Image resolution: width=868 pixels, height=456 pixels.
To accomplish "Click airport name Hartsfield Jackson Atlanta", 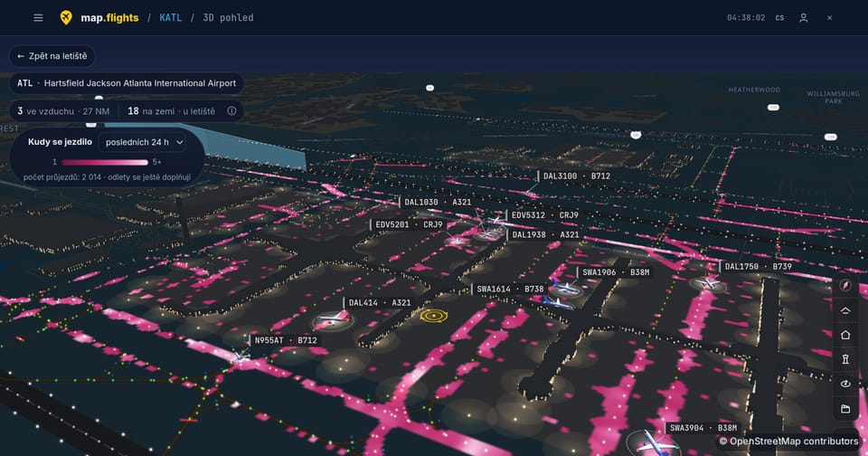I will pos(140,83).
